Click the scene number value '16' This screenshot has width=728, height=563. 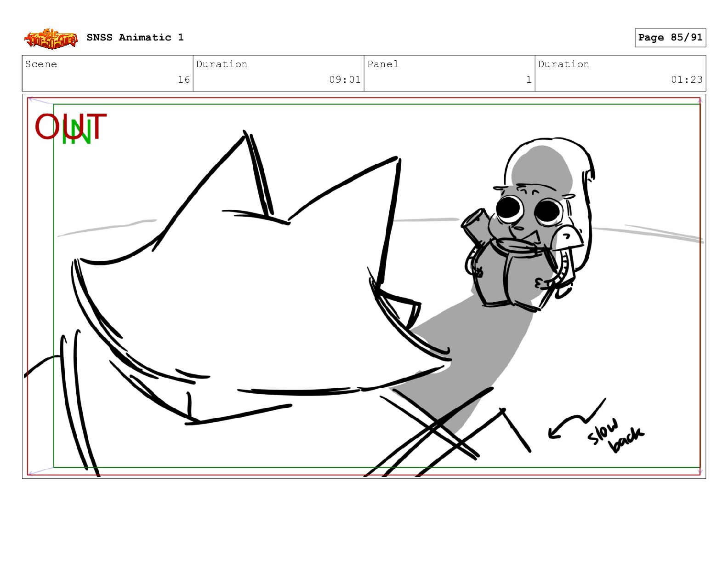(184, 80)
